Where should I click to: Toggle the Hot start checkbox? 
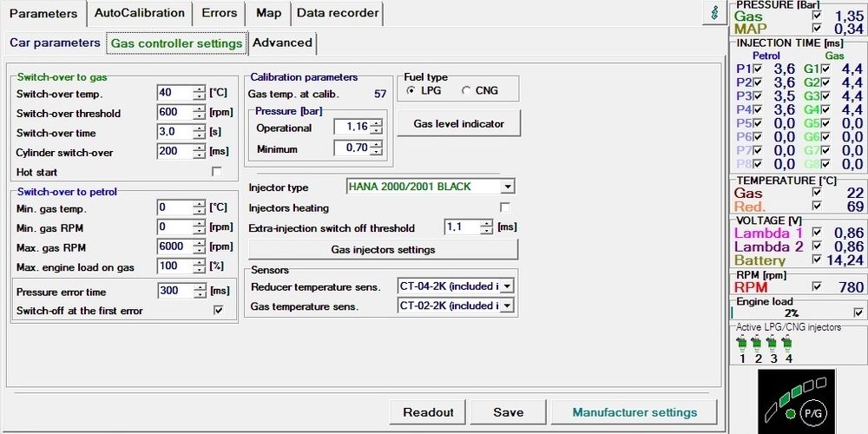tap(217, 172)
